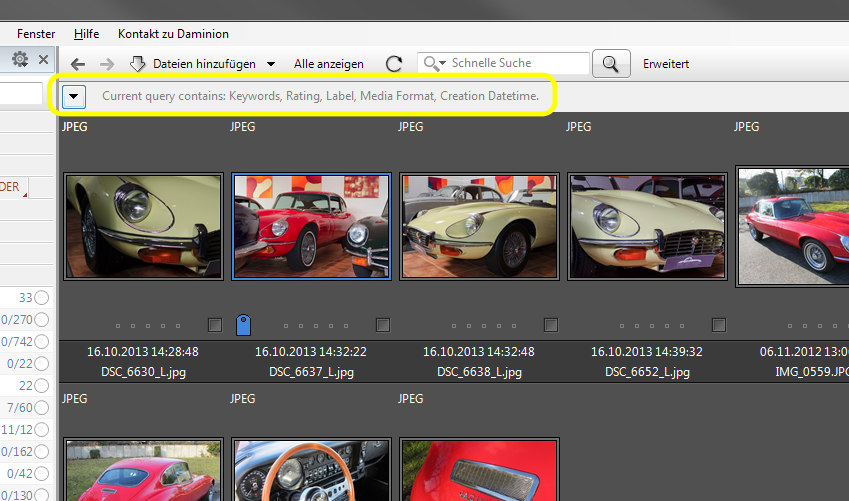
Task: Set star rating on DSC_6652_L.jpg
Action: (652, 326)
